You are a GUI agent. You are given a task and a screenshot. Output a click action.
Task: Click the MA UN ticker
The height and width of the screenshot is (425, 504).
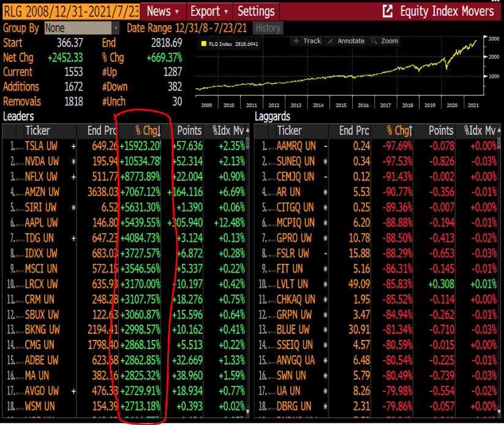(x=37, y=375)
